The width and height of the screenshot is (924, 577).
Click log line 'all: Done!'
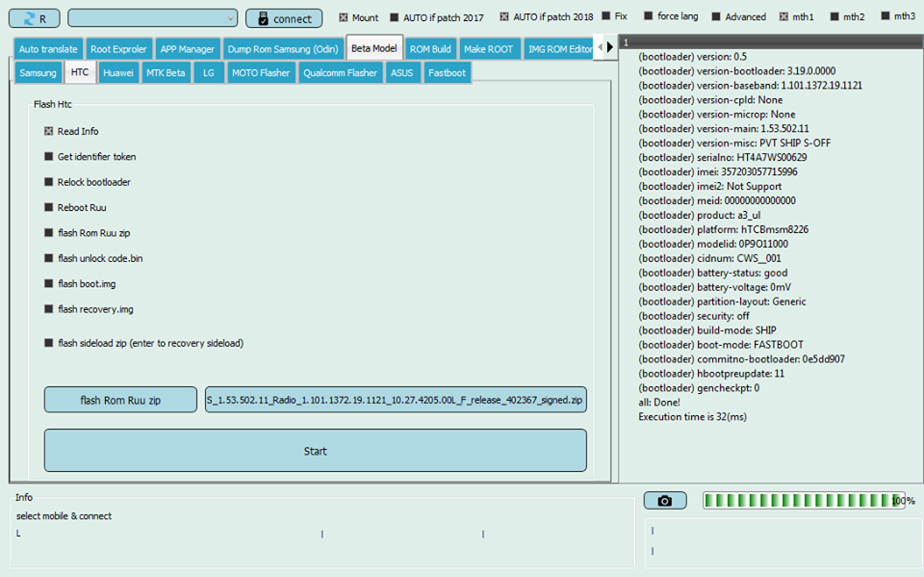(x=658, y=403)
